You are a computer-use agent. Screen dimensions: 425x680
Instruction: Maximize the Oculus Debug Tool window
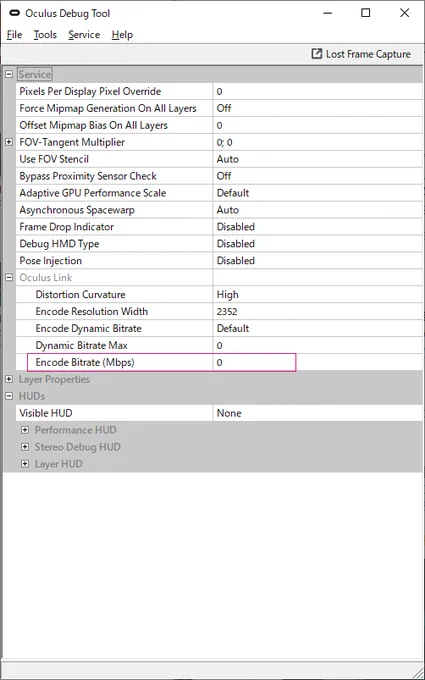[x=366, y=13]
